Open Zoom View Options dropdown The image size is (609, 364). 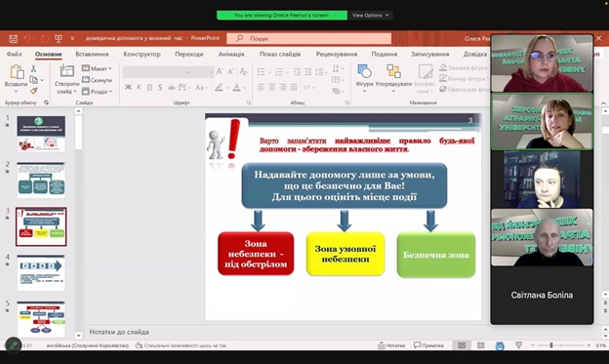371,16
